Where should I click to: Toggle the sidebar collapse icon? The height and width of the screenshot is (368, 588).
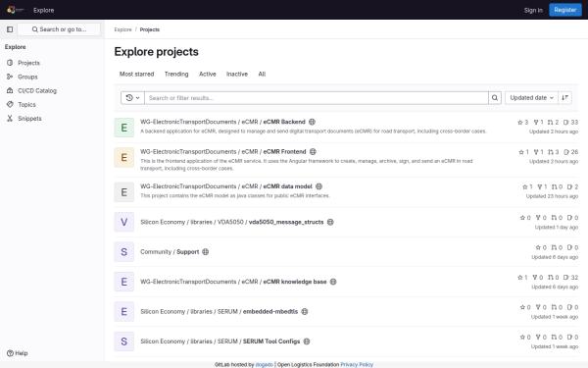(10, 29)
